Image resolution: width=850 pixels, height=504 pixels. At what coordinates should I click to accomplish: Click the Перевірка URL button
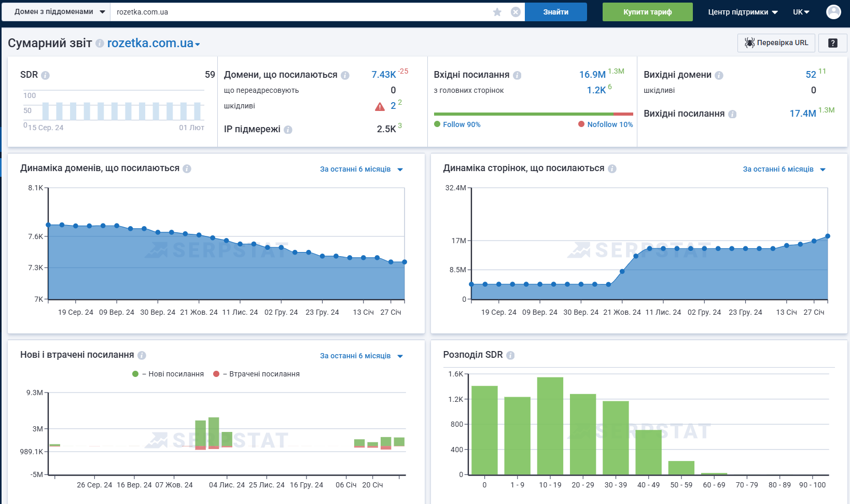pos(776,43)
